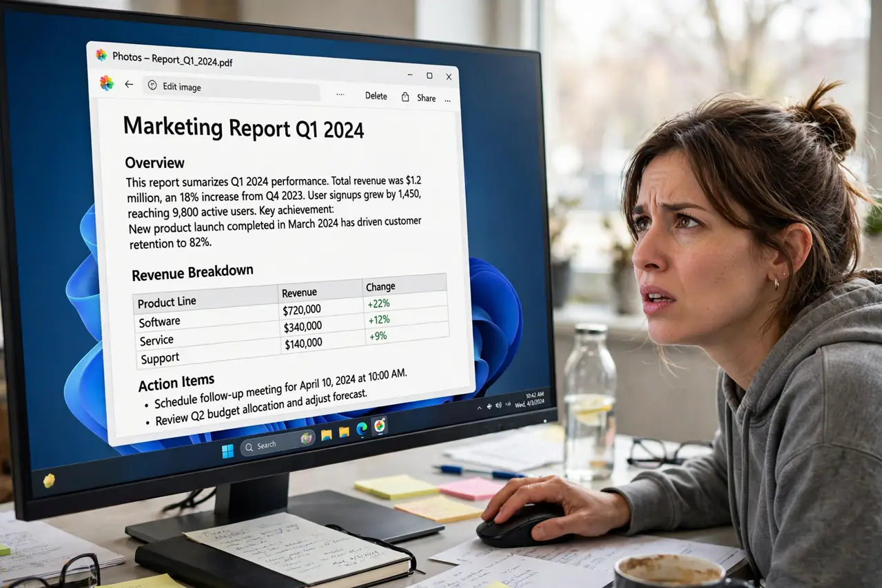The image size is (882, 588).
Task: Click the "Software" row label
Action: coord(159,322)
